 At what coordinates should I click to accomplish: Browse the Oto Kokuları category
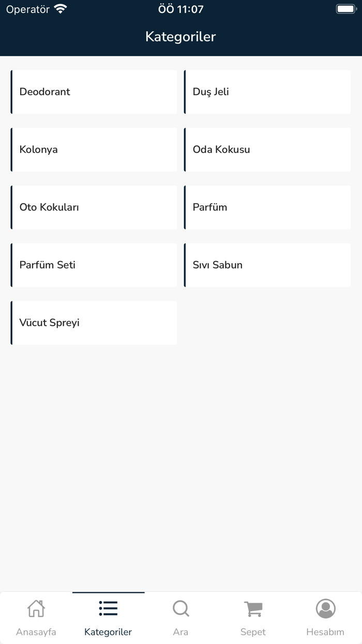tap(94, 207)
